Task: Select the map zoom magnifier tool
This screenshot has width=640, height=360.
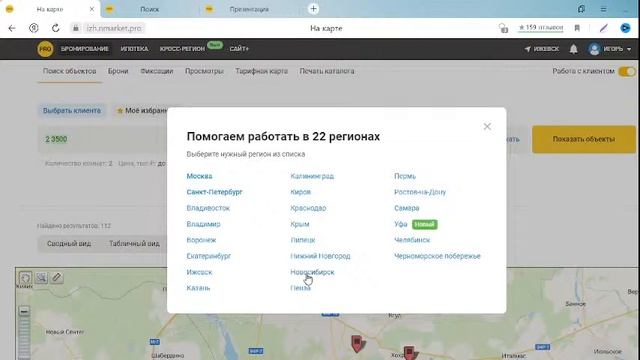Action: coord(41,278)
